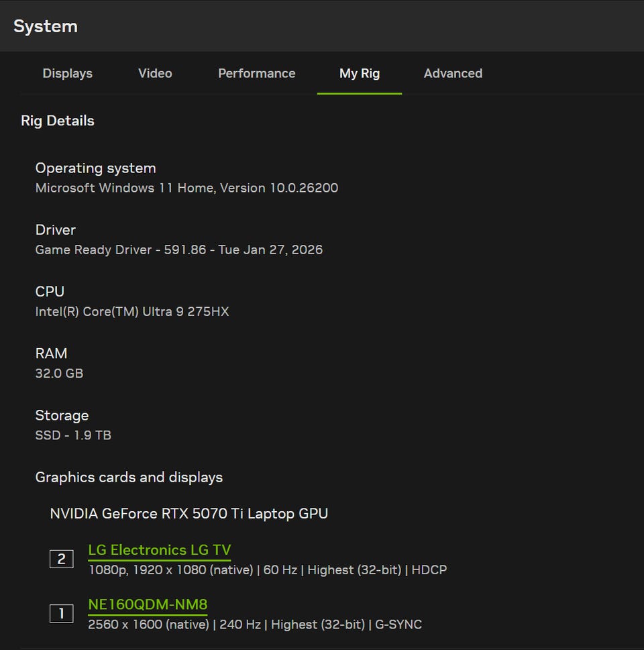The height and width of the screenshot is (650, 644).
Task: Select the Microsoft Windows 11 Home version text
Action: click(186, 188)
